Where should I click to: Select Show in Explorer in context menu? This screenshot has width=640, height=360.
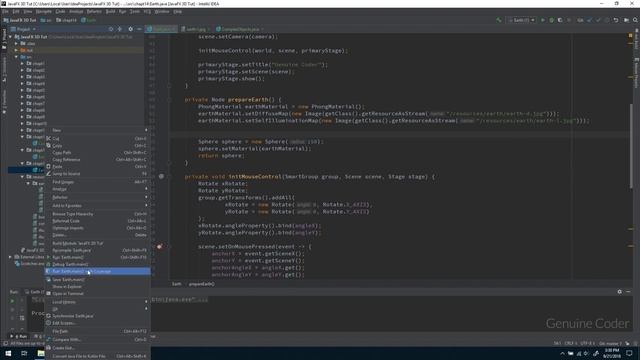click(98, 287)
